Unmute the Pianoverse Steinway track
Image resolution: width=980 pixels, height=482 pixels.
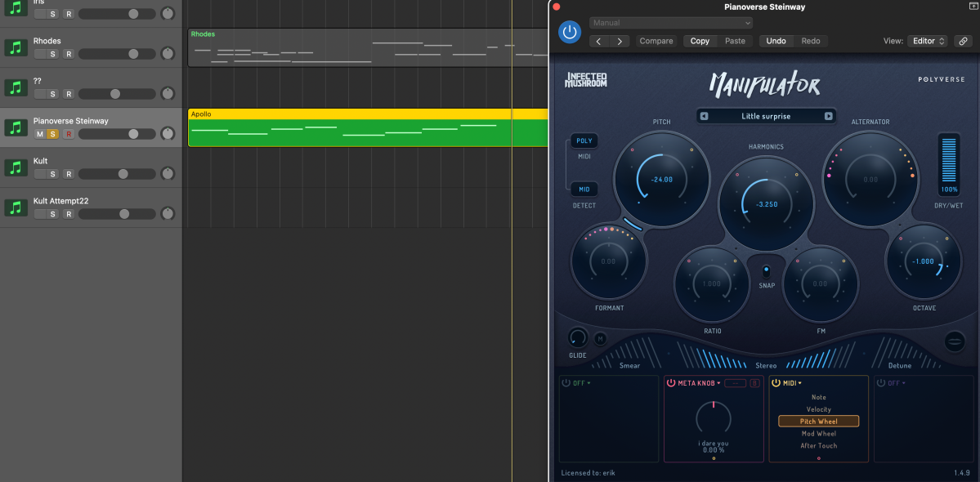point(40,134)
